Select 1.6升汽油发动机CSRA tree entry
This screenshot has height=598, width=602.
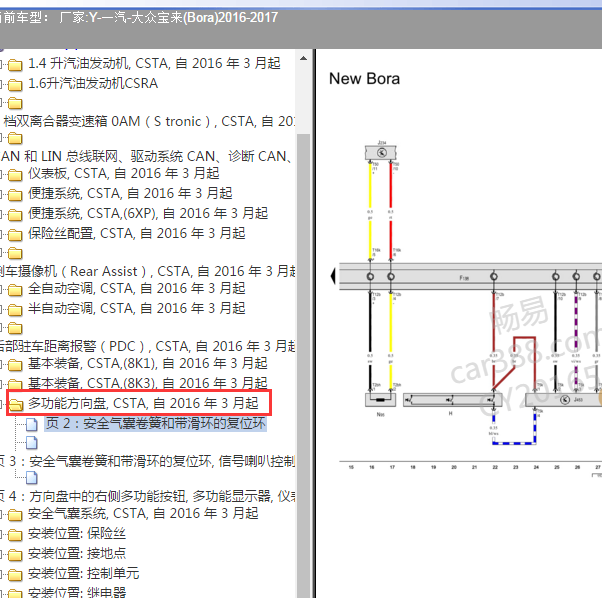(x=93, y=83)
